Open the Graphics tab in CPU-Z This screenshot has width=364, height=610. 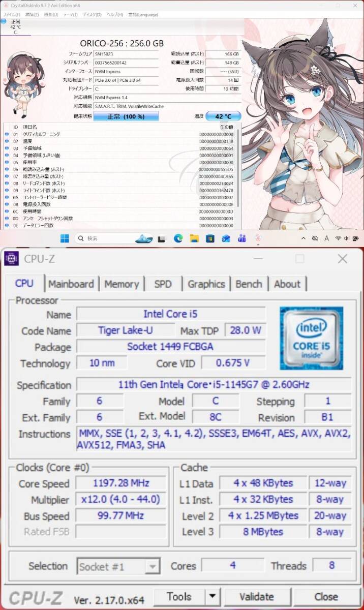click(206, 284)
